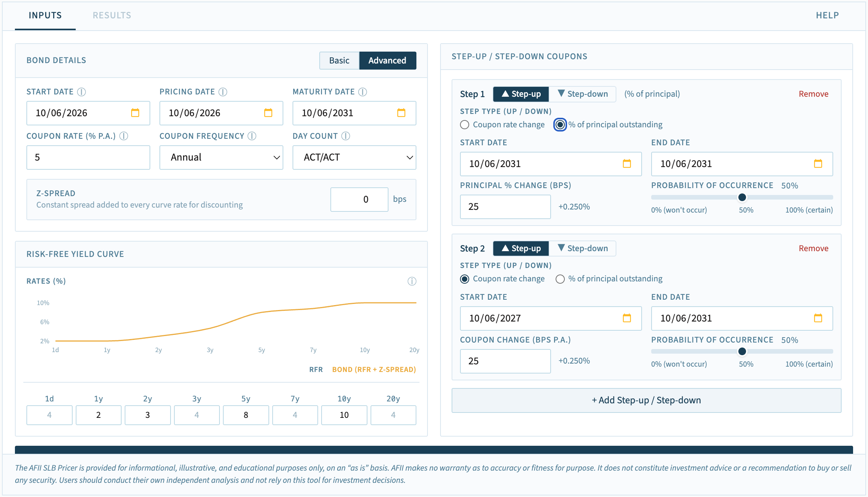Show info for Coupon Rate field
The width and height of the screenshot is (868, 497).
(x=124, y=136)
